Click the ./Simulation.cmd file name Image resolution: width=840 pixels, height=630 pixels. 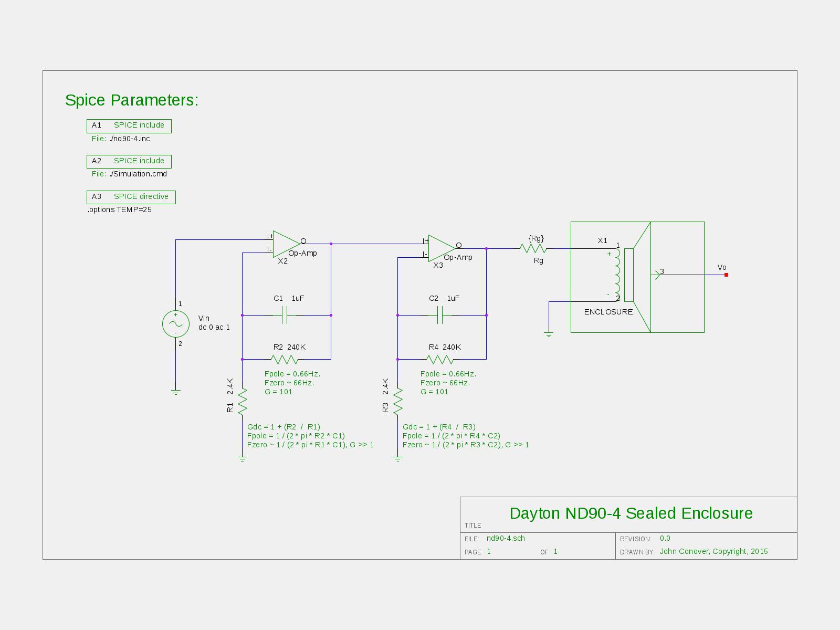[x=139, y=174]
